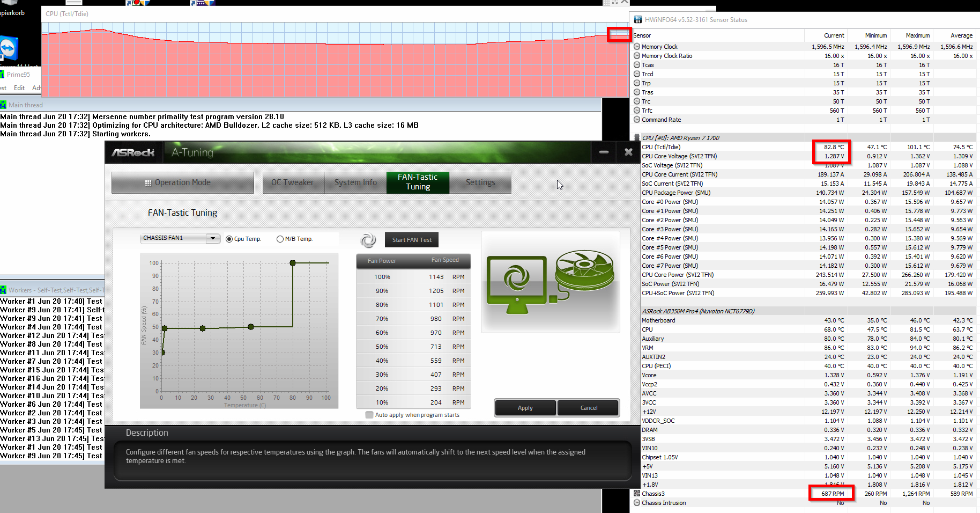Select the M/B Temp. radio option
980x513 pixels.
point(280,239)
